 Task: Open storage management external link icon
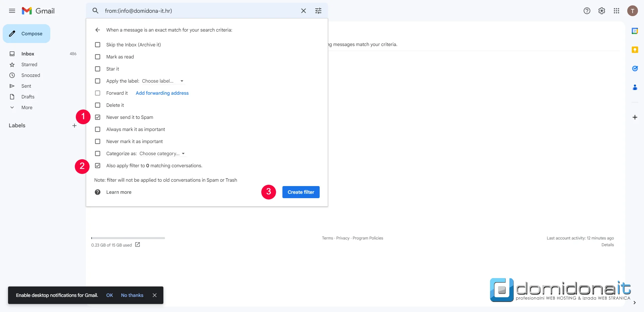[x=138, y=245]
